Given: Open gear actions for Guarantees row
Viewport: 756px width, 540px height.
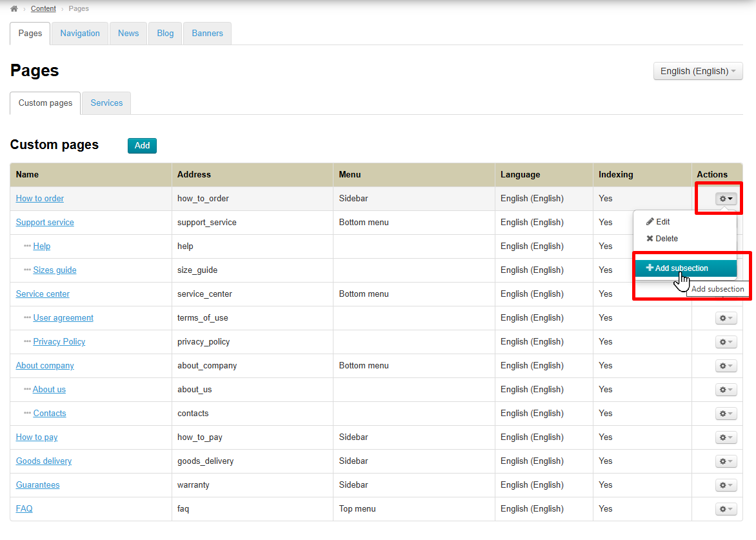Looking at the screenshot, I should [726, 485].
